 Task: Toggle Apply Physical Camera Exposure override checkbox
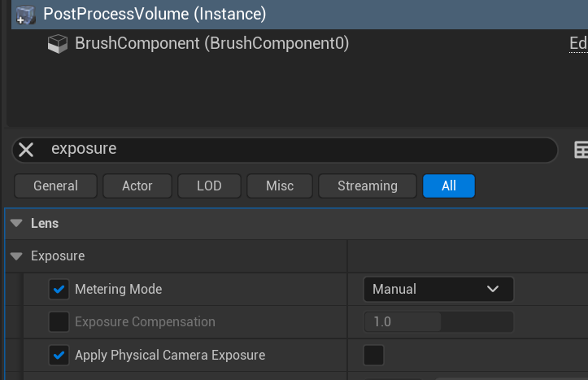tap(59, 355)
